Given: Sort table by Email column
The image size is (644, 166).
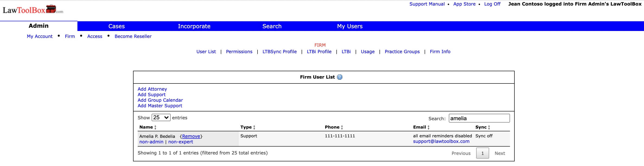Looking at the screenshot, I should coord(421,127).
